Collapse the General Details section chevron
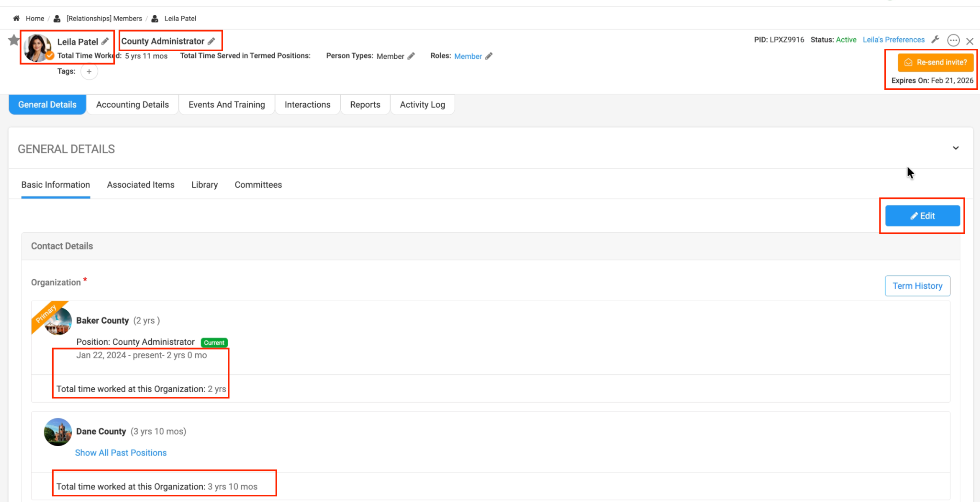The height and width of the screenshot is (502, 980). (956, 148)
